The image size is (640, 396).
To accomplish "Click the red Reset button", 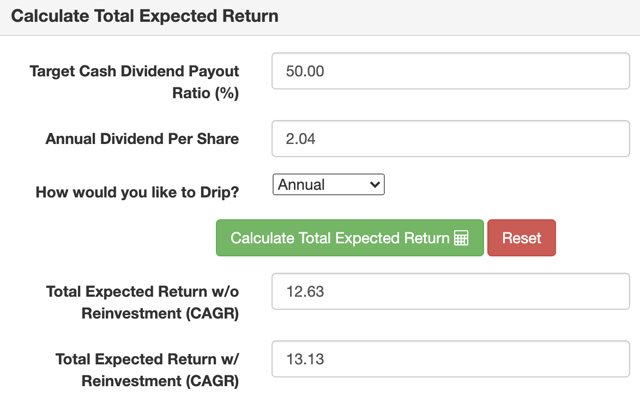I will [521, 238].
